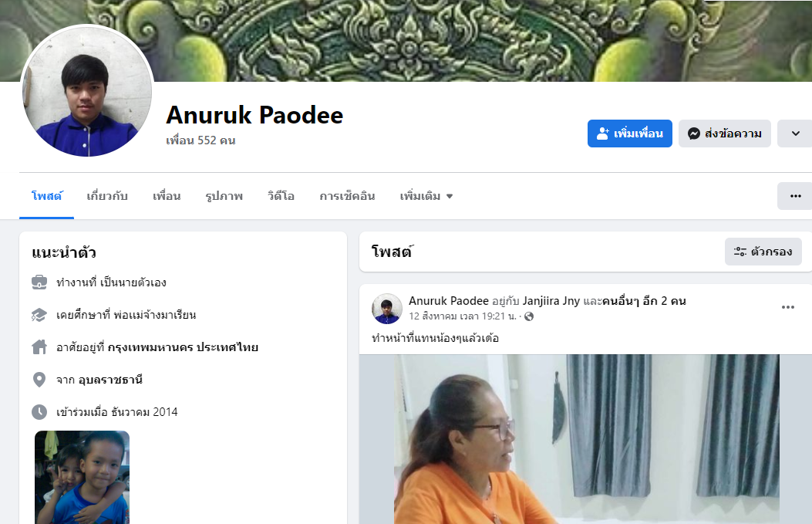Open the profile three-dots options menu
Viewport: 812px width, 524px height.
[796, 196]
